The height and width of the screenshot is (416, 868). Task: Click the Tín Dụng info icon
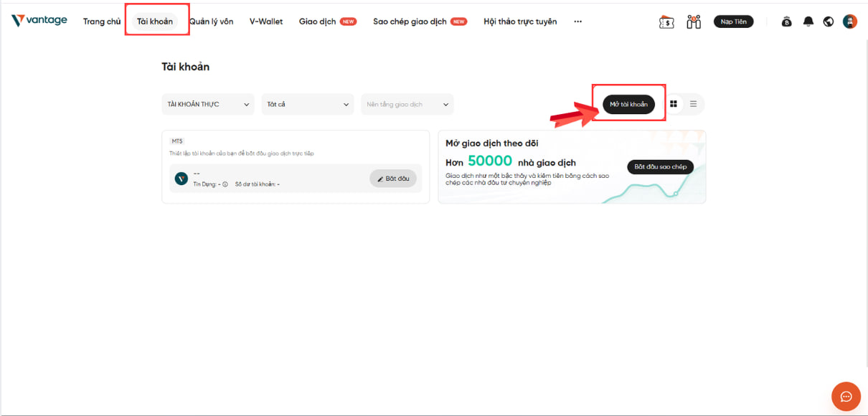[x=225, y=184]
